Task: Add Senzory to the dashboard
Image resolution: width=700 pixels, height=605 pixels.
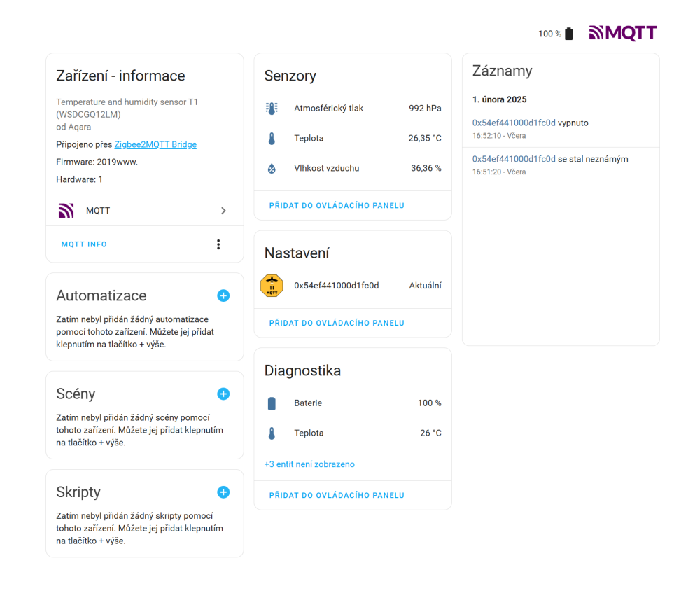Action: coord(337,206)
